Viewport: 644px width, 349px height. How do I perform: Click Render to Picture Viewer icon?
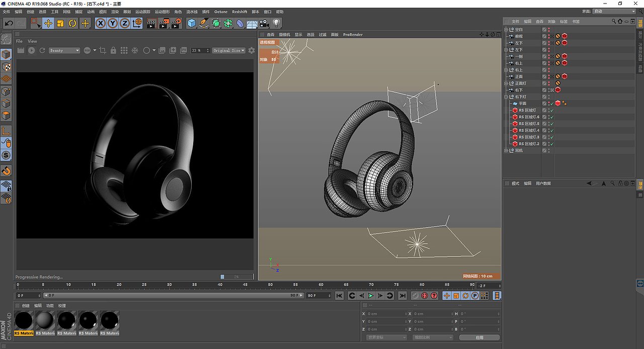(x=164, y=23)
